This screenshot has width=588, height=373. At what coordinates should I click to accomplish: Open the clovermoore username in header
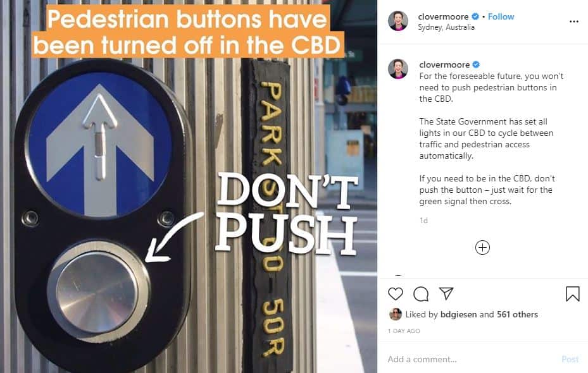point(443,16)
